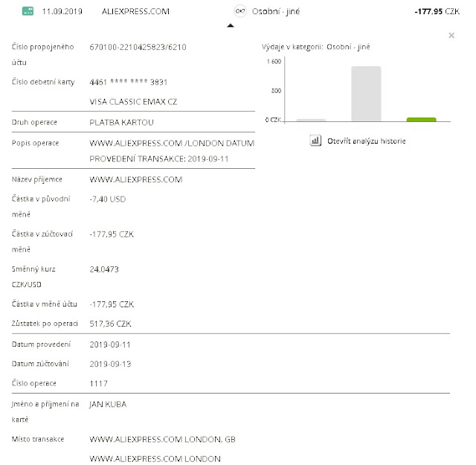The height and width of the screenshot is (465, 476).
Task: Open Otevřít analýzu historie link
Action: tap(367, 141)
